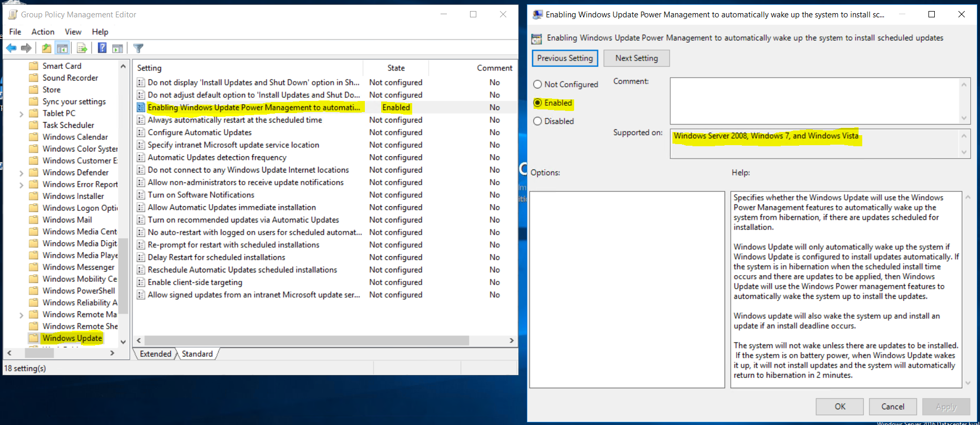Open the Action menu

point(43,32)
